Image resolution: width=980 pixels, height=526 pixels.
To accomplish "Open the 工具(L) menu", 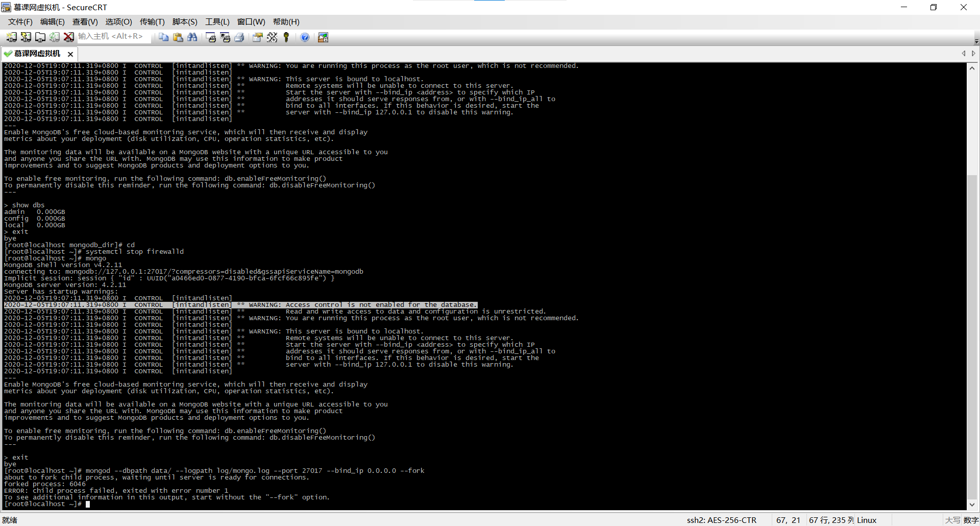I will [217, 22].
